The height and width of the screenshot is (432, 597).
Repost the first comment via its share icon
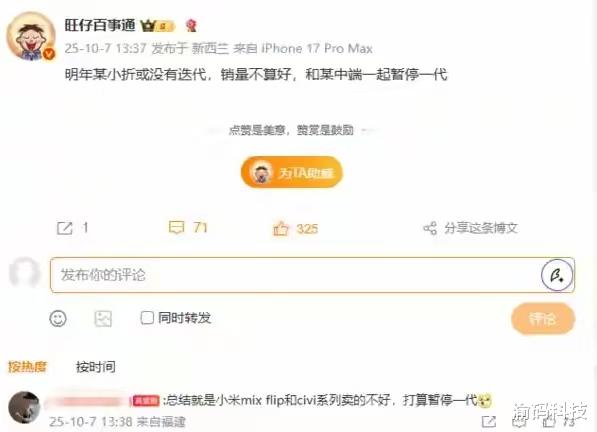tap(488, 421)
